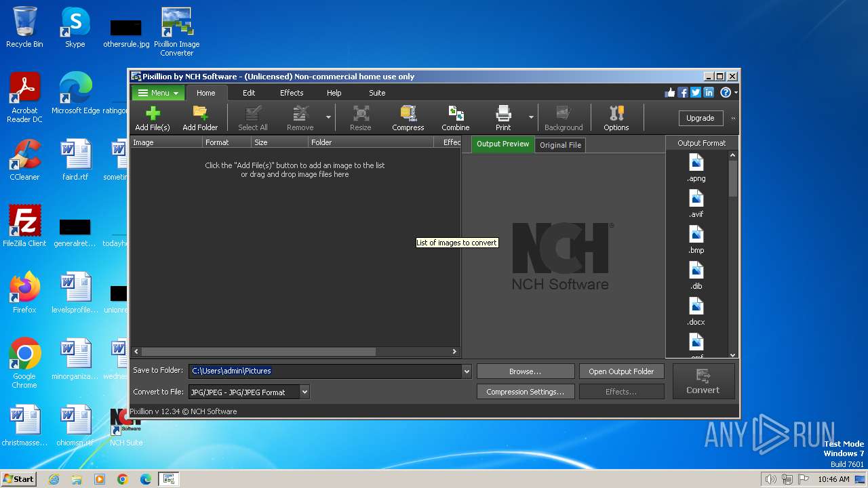Click the Select All toolbar icon

(x=253, y=118)
